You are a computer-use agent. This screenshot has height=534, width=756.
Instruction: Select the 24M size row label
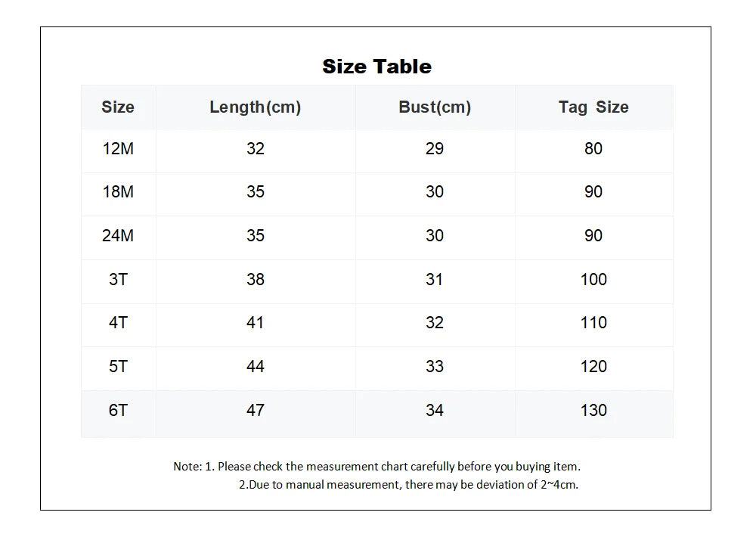point(118,235)
